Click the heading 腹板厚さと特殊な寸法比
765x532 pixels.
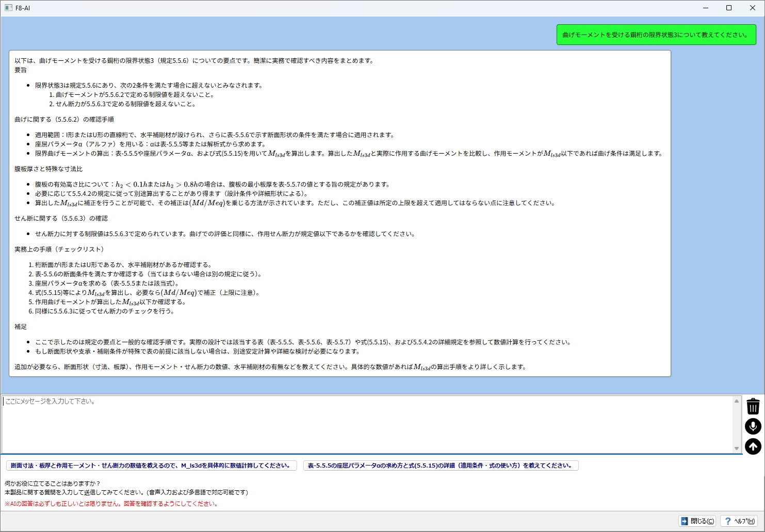pos(48,169)
